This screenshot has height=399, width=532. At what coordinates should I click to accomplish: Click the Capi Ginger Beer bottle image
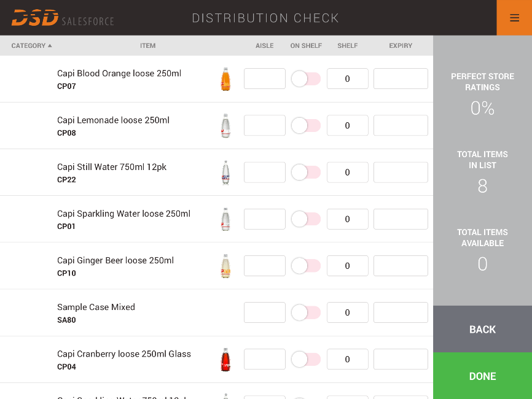tap(225, 266)
